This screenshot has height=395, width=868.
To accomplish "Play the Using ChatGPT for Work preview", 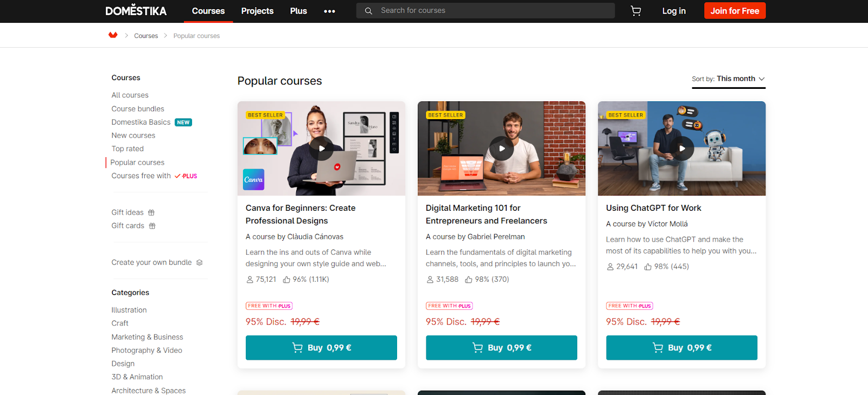I will coord(682,148).
